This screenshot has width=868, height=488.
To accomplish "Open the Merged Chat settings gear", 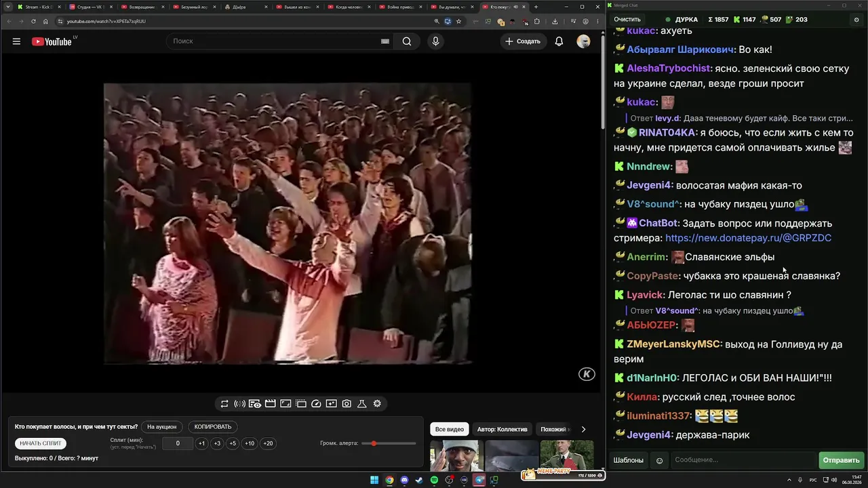I will (x=856, y=20).
